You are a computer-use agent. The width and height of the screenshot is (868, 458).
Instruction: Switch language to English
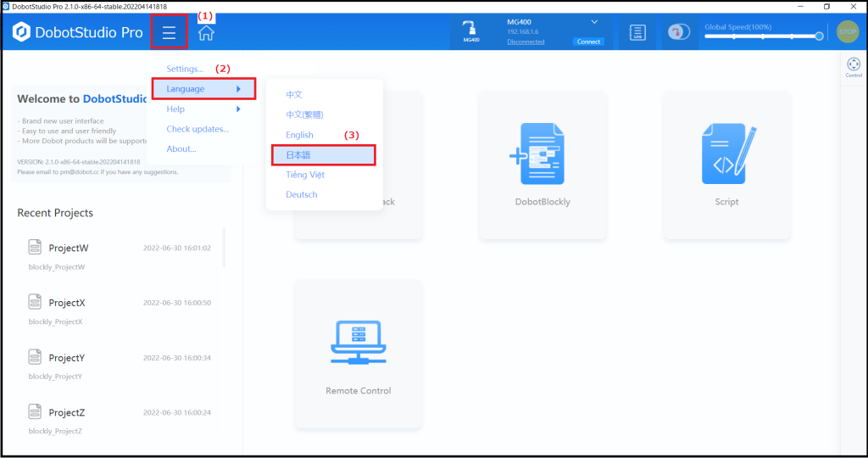point(299,135)
